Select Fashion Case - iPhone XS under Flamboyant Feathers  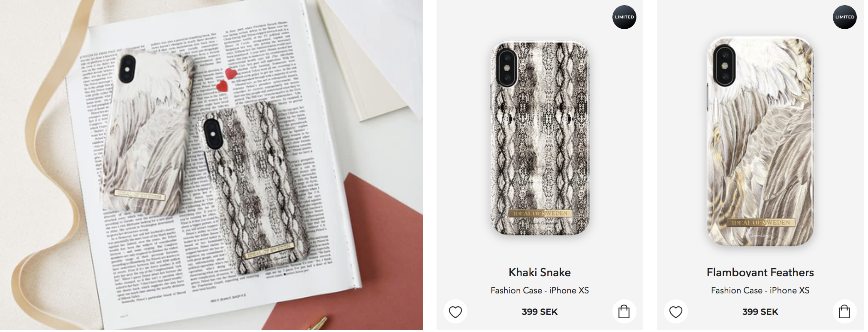coord(760,290)
